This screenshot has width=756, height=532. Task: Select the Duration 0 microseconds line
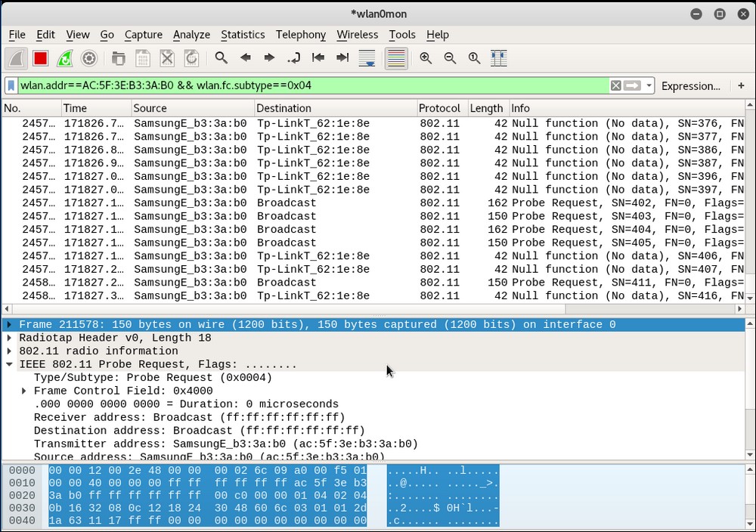[x=186, y=404]
